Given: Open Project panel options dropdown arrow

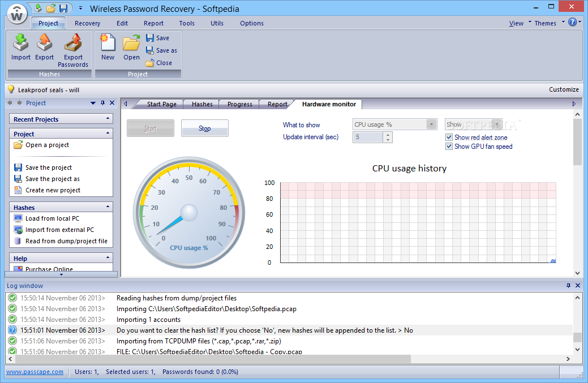Looking at the screenshot, I should point(93,103).
